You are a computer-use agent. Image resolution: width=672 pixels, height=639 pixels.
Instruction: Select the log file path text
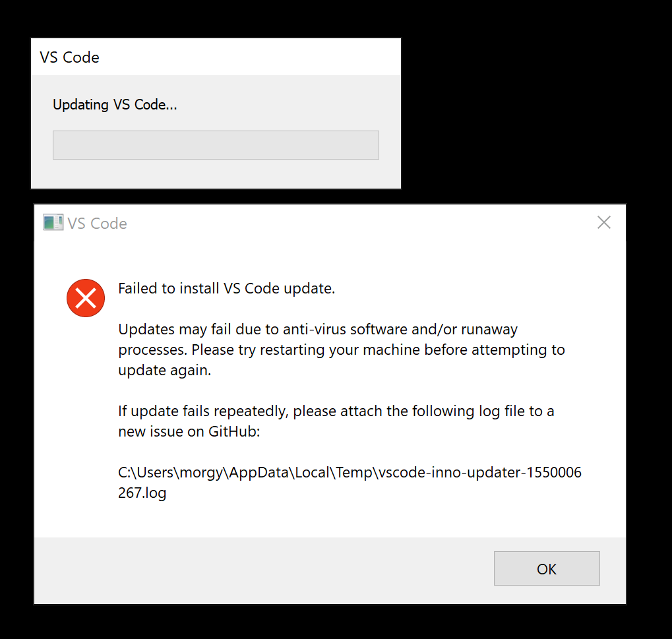tap(350, 482)
